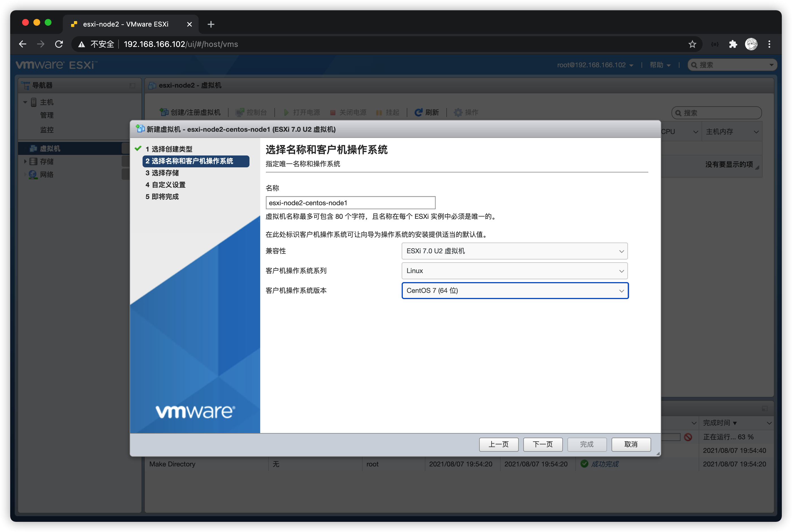Bookmark this page with star icon
This screenshot has width=792, height=532.
(x=692, y=44)
